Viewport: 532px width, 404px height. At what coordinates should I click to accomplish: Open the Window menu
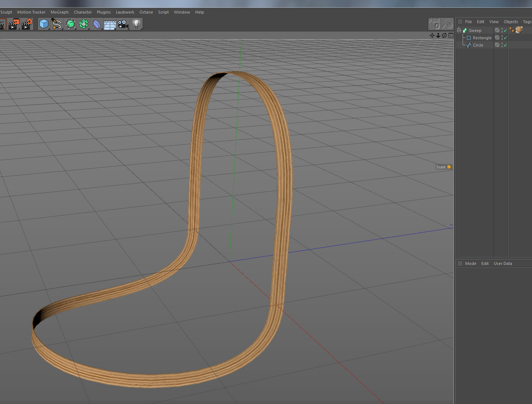pyautogui.click(x=182, y=12)
